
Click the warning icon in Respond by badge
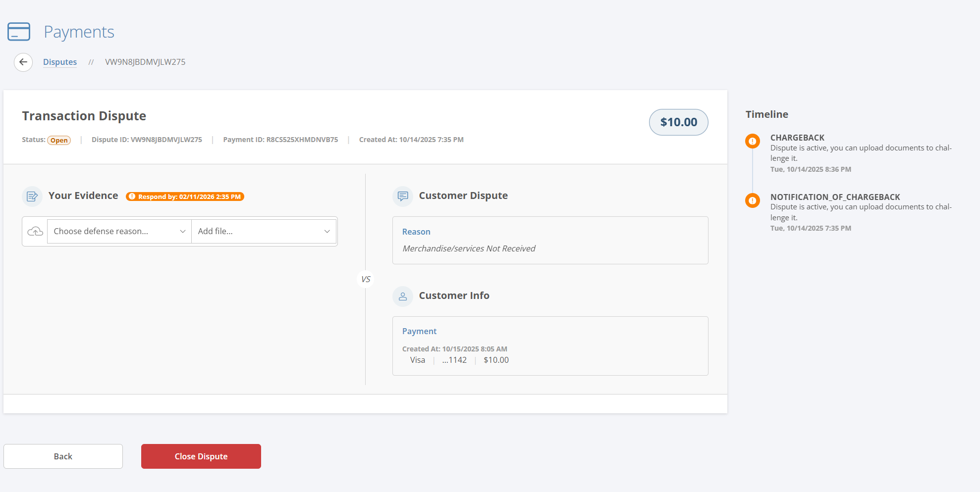click(x=132, y=197)
